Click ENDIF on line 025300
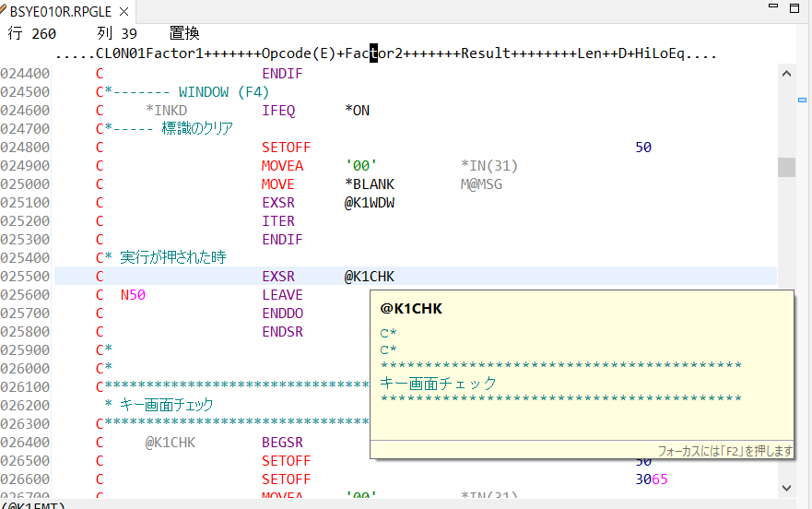This screenshot has height=509, width=812. coord(282,240)
